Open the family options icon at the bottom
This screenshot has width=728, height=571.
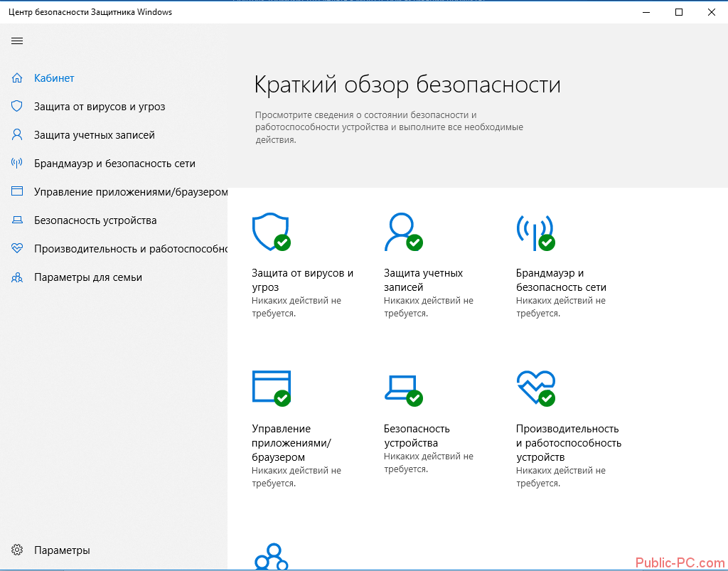tap(272, 556)
